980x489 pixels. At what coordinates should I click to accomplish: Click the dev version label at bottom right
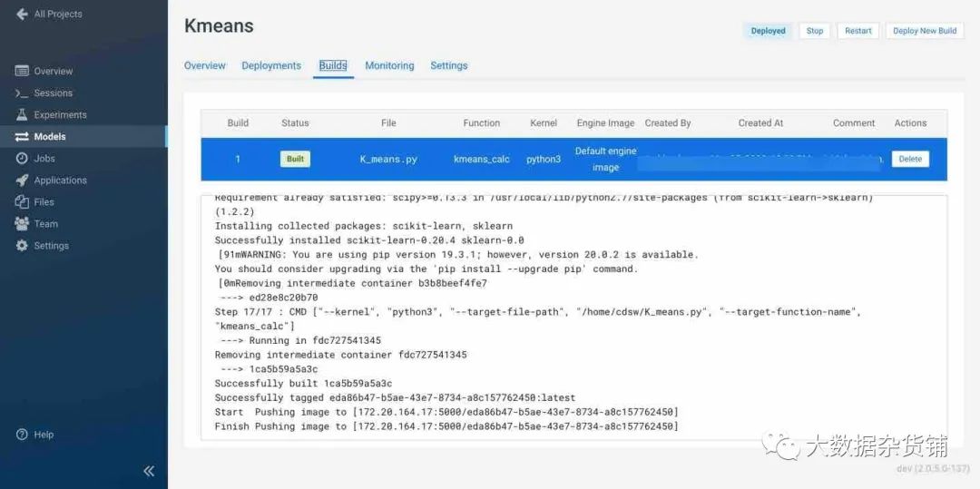click(x=933, y=468)
